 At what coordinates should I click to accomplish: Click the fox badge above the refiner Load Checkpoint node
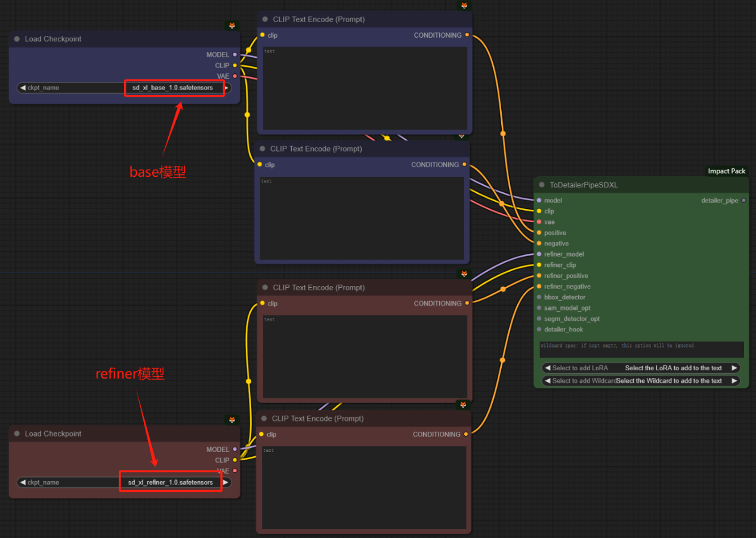[x=232, y=420]
